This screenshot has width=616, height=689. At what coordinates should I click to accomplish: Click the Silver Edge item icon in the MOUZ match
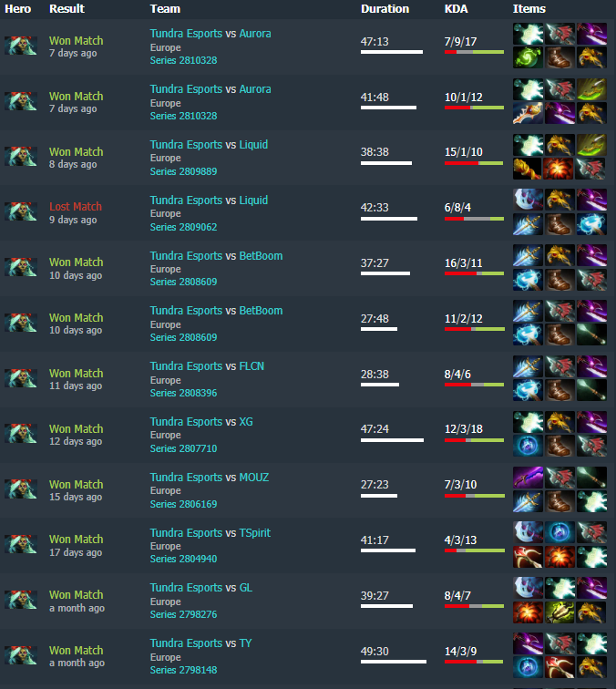pos(528,478)
